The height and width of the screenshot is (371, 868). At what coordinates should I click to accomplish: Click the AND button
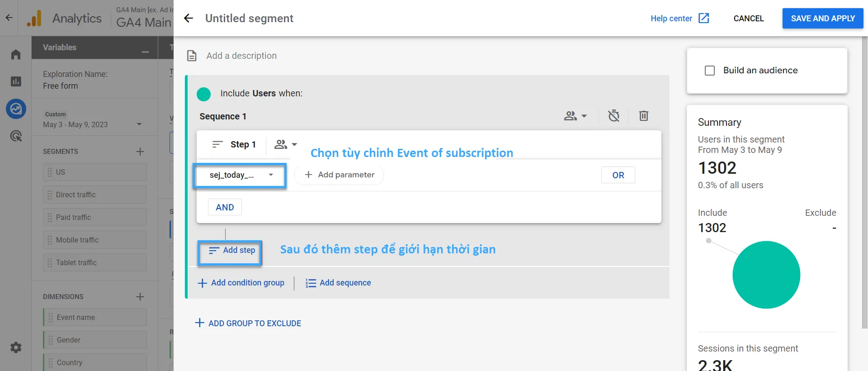[225, 207]
